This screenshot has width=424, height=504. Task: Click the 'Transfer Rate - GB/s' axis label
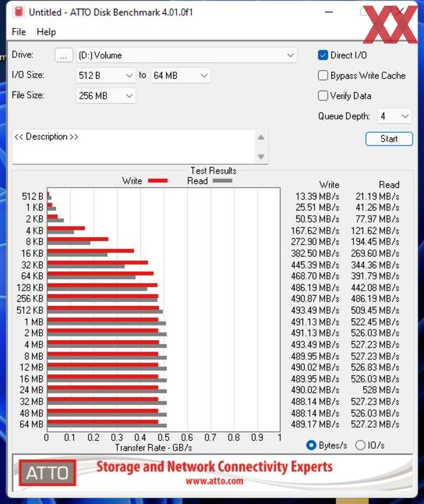click(153, 448)
